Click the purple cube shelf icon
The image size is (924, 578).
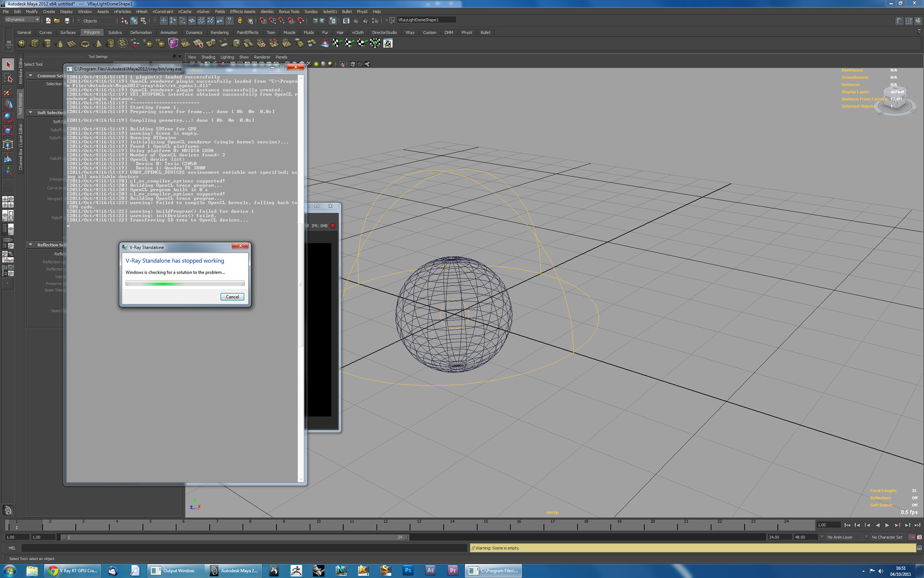click(173, 43)
